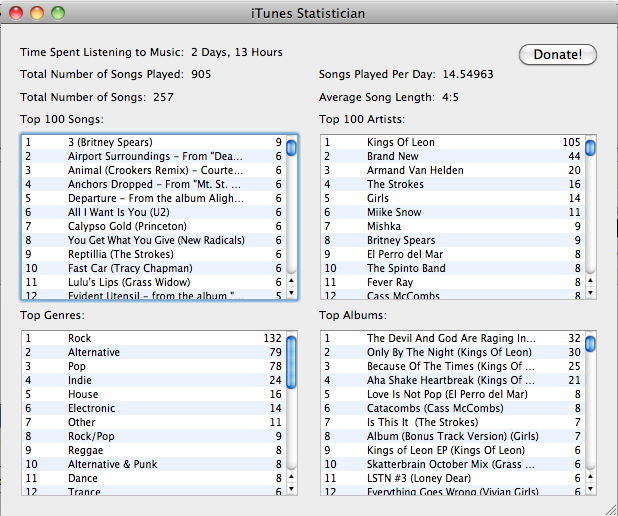Viewport: 618px width, 516px height.
Task: Select the Indie genre row
Action: click(x=154, y=380)
